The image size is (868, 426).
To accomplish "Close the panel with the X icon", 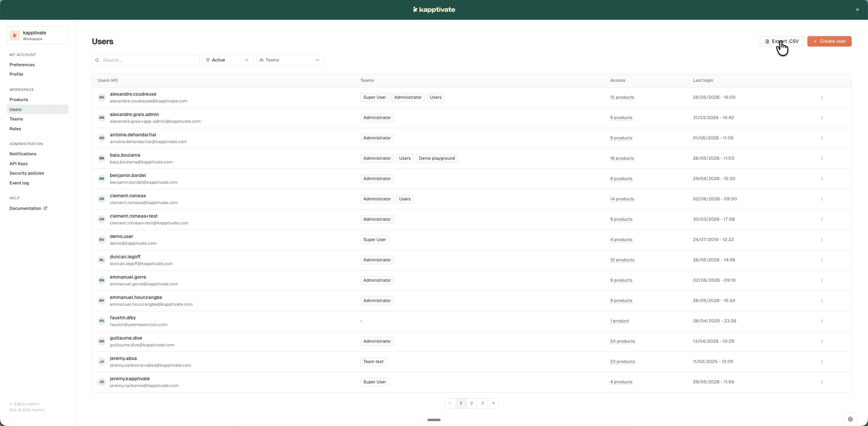I will (857, 9).
